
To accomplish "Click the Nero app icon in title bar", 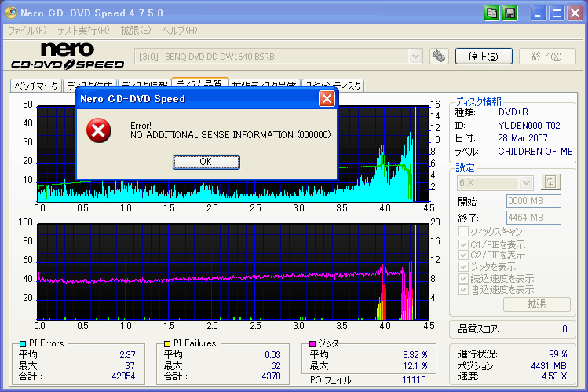I will [x=11, y=13].
